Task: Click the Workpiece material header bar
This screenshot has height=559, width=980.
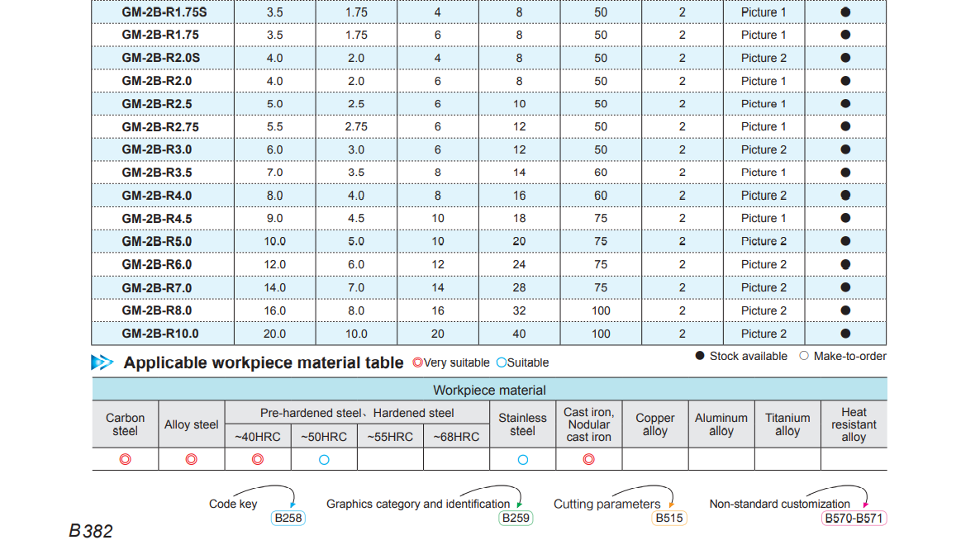Action: pyautogui.click(x=489, y=390)
